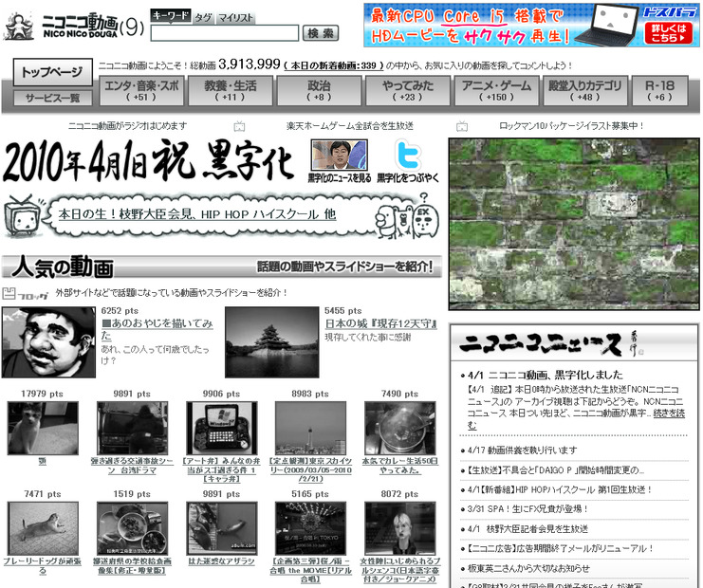Open the 政治 category
Viewport: 703px width, 588px height.
[319, 90]
